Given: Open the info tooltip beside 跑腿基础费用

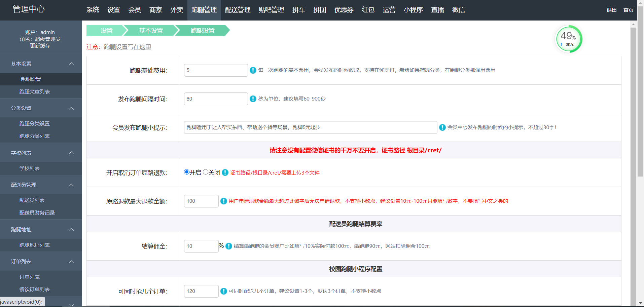Looking at the screenshot, I should pyautogui.click(x=253, y=70).
